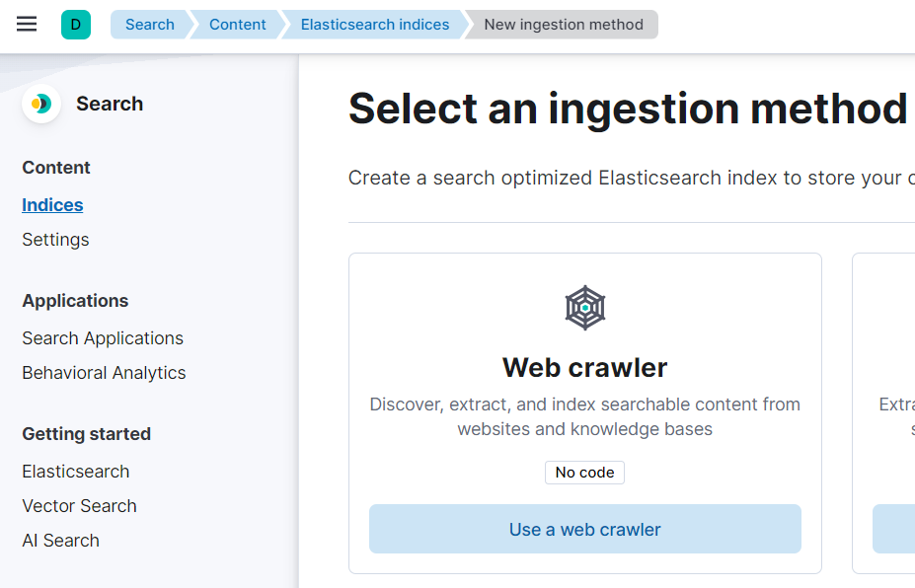Click the Content breadcrumb
Image resolution: width=915 pixels, height=588 pixels.
236,24
